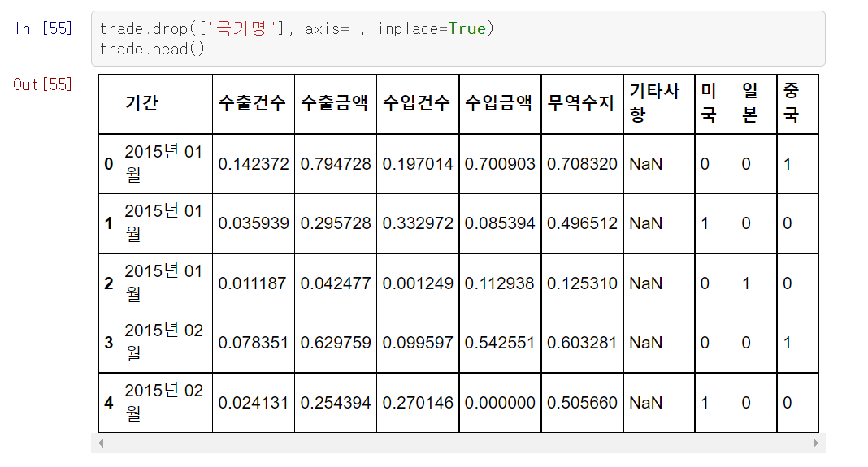Click cell value 0.000000
Viewport: 868px width, 467px height.
pos(500,403)
